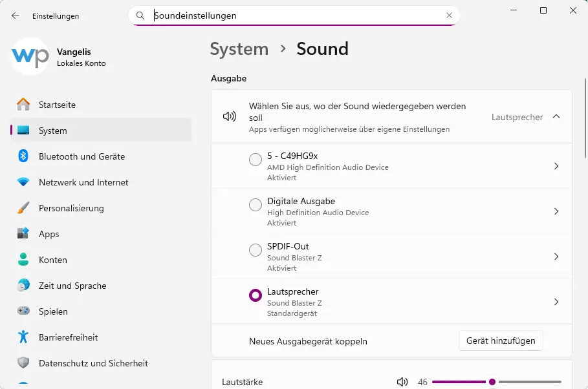
Task: Choose Digitale Ausgabe as output device
Action: (255, 204)
